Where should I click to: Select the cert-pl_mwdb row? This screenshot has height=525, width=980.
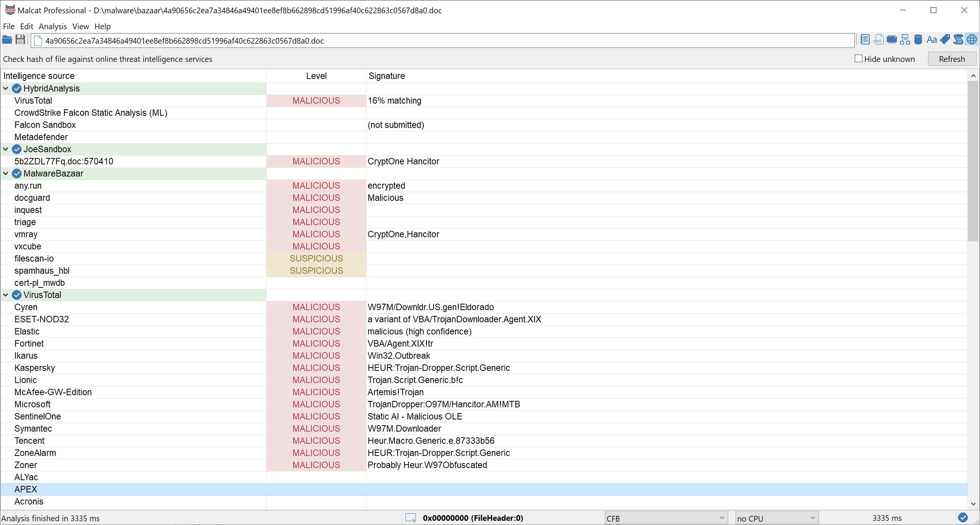484,283
